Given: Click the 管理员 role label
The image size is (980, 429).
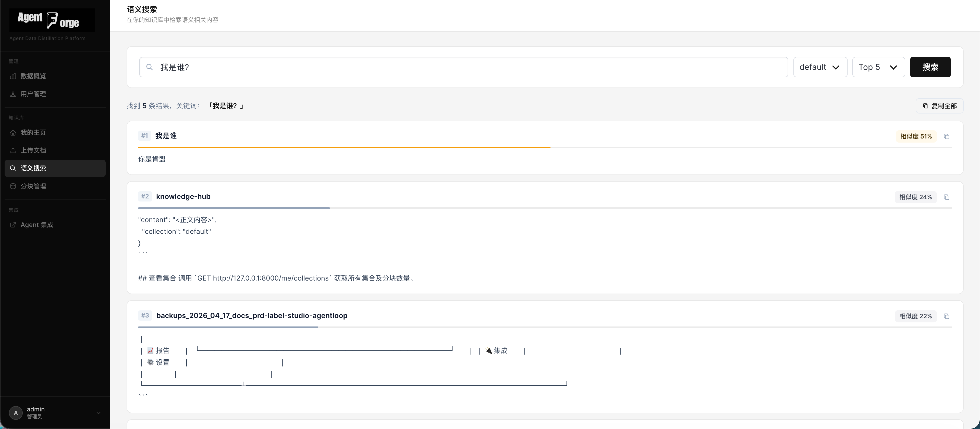Looking at the screenshot, I should (x=34, y=417).
